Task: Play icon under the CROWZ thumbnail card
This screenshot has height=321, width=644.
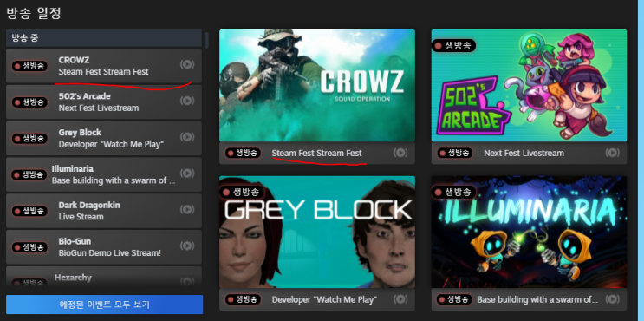Action: [x=400, y=153]
